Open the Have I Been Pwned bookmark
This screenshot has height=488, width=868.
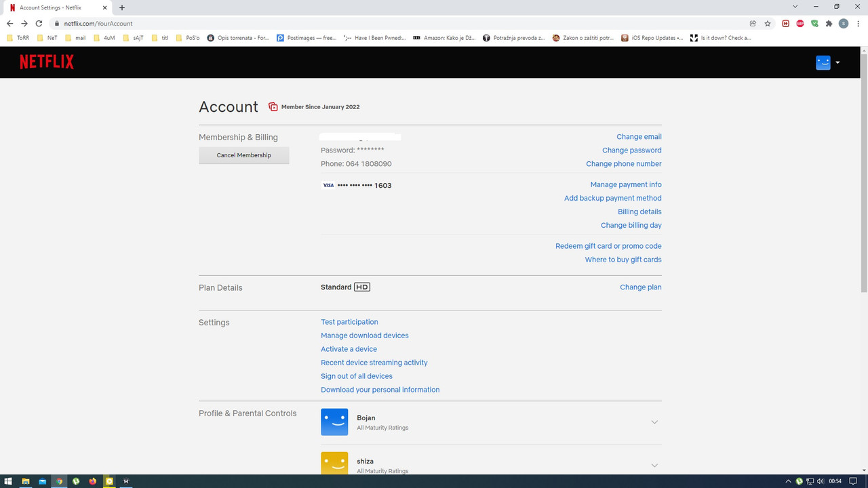coord(375,38)
